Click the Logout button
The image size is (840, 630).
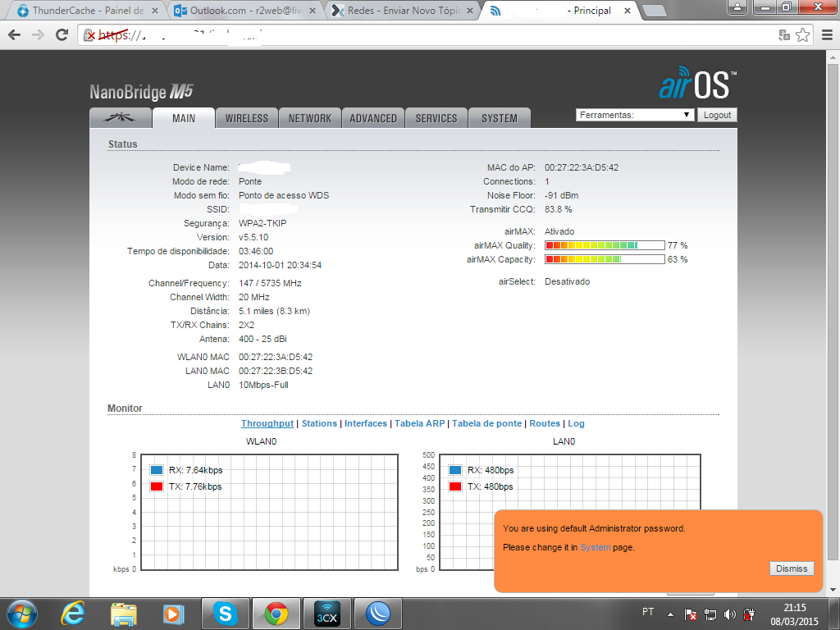pyautogui.click(x=717, y=115)
